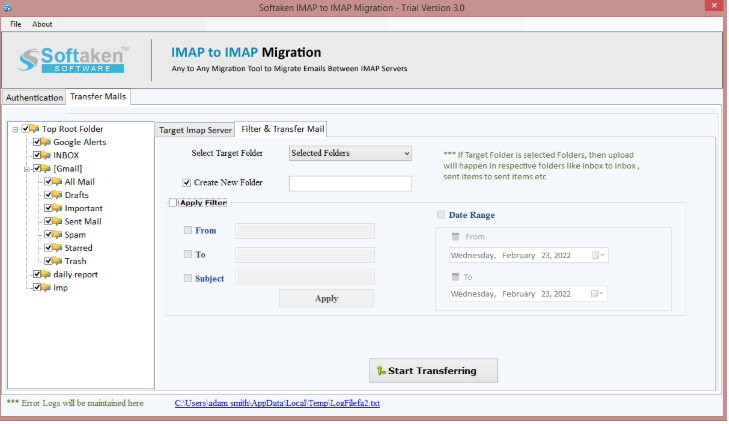Uncheck the Top Root Folder checkbox
729x424 pixels.
(26, 129)
